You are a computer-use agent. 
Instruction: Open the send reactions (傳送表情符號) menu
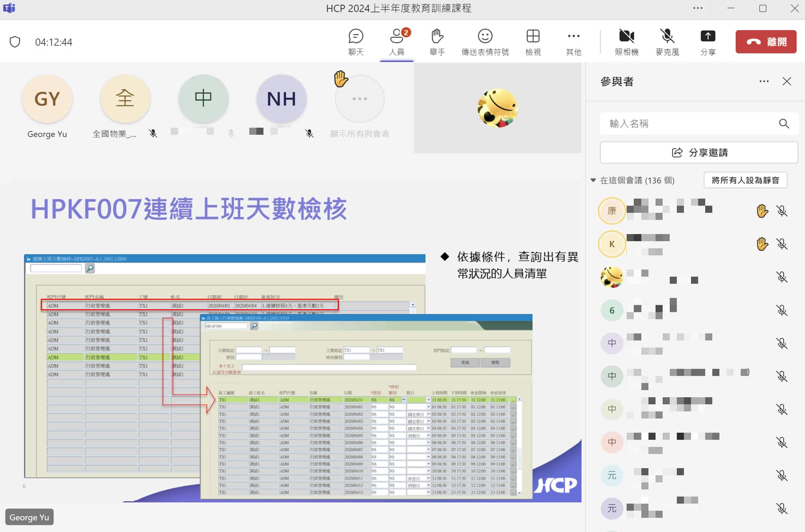click(x=485, y=42)
